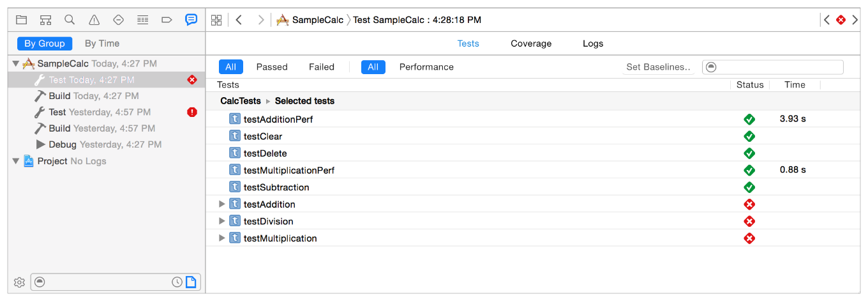Open the Report navigator speech bubble icon

pyautogui.click(x=191, y=20)
